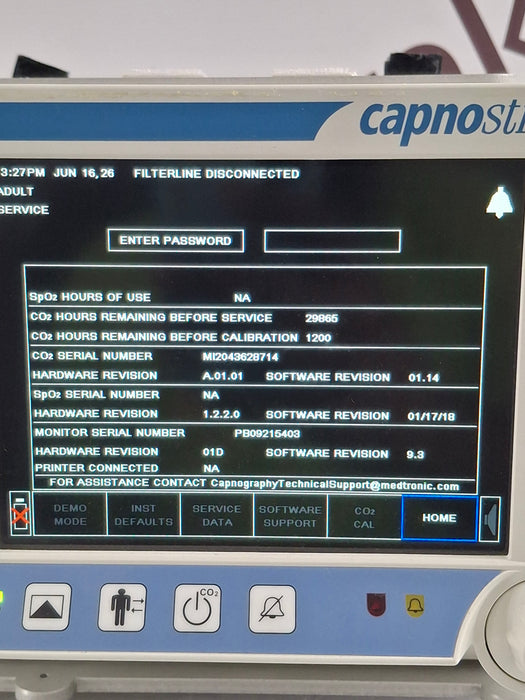Tap the yellow bell alarm indicator
Viewport: 525px width, 700px height.
point(415,606)
